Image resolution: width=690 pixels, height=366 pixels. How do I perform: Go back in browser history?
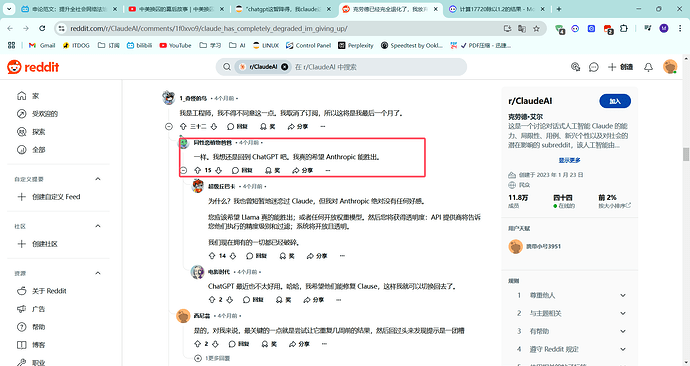click(10, 28)
